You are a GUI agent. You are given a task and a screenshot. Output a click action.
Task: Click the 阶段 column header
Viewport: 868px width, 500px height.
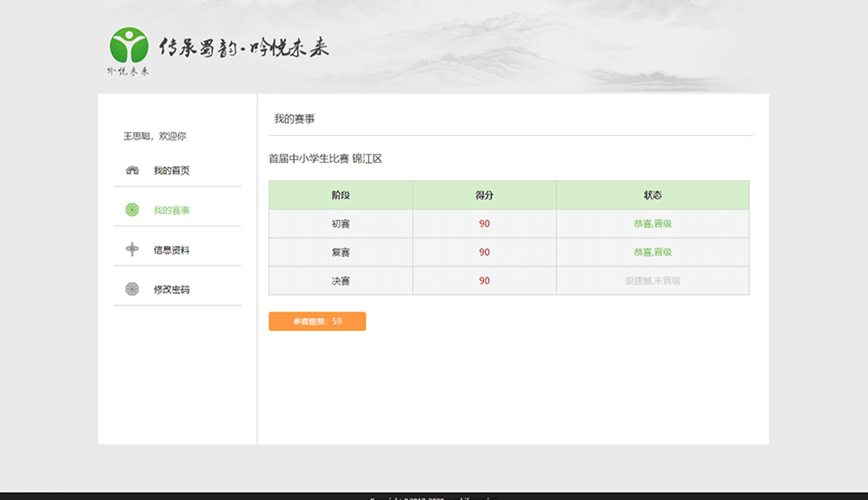[341, 195]
